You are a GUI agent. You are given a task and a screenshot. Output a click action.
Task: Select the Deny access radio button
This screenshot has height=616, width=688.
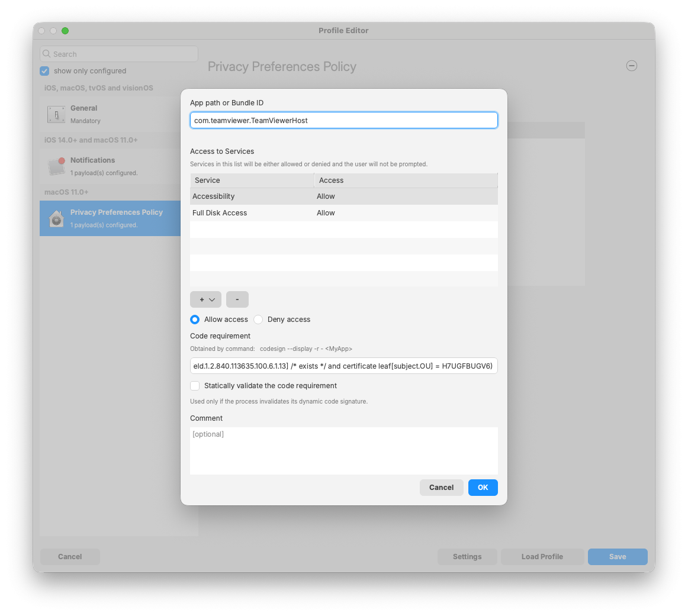pos(258,320)
